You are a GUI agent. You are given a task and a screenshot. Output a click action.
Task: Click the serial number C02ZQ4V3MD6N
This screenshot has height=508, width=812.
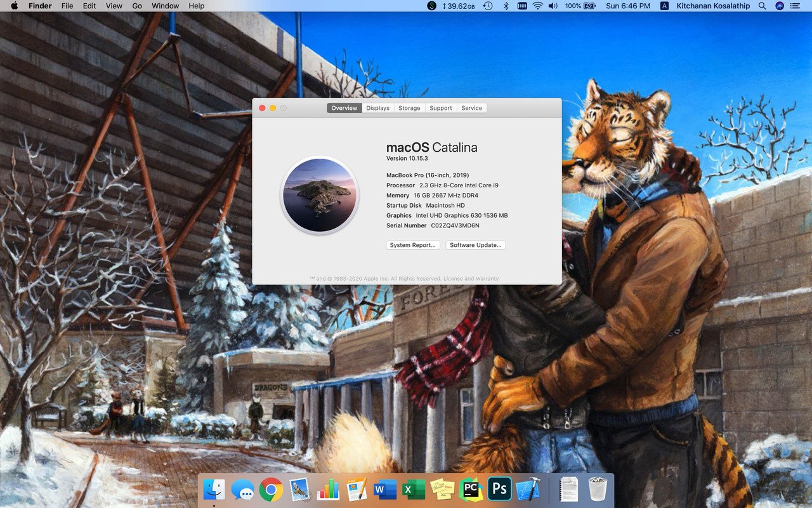[455, 225]
